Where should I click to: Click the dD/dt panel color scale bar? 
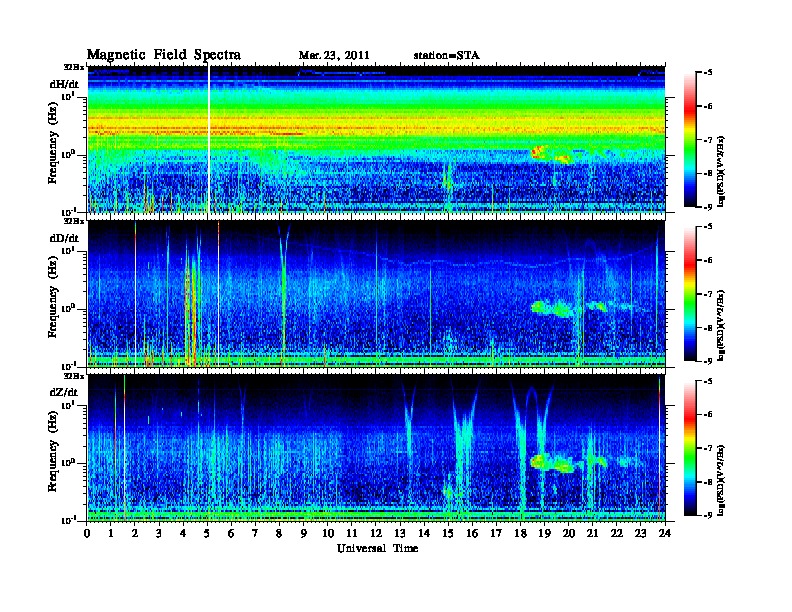click(690, 294)
